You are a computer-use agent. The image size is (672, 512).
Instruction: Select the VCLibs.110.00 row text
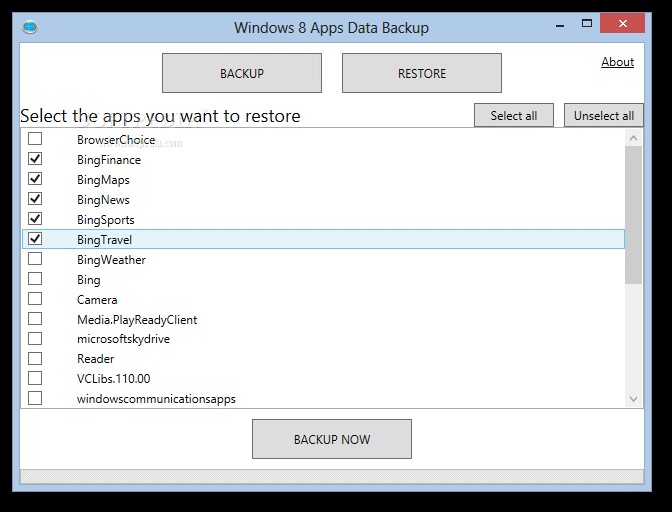pos(114,379)
